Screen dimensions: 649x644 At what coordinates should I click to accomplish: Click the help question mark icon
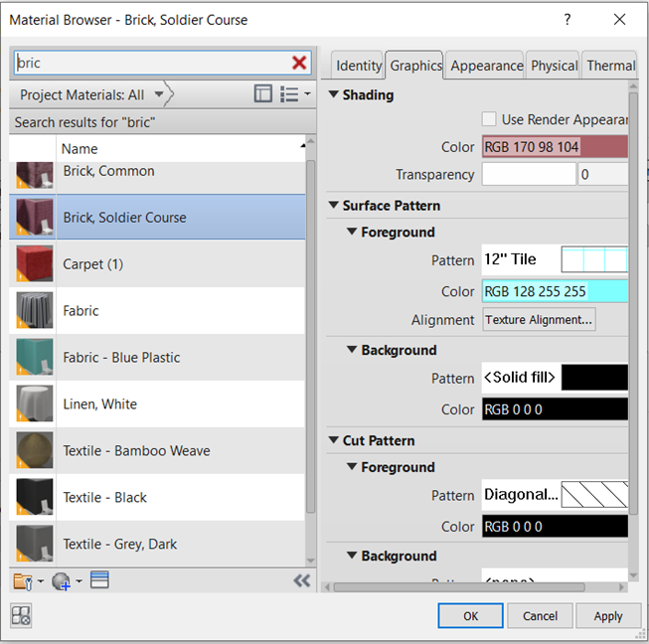(568, 19)
